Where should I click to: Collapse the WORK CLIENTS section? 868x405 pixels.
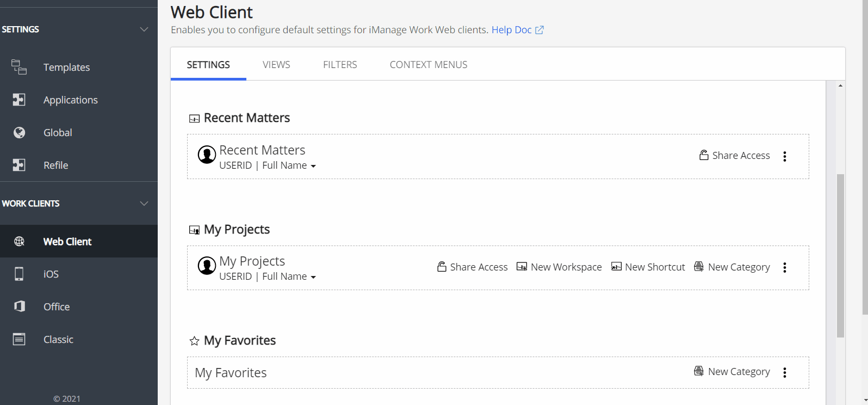pyautogui.click(x=144, y=204)
